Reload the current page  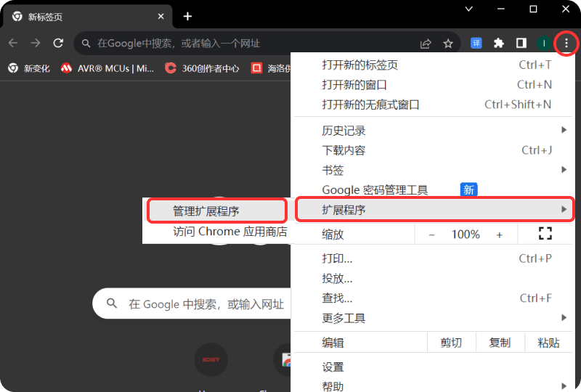point(58,44)
